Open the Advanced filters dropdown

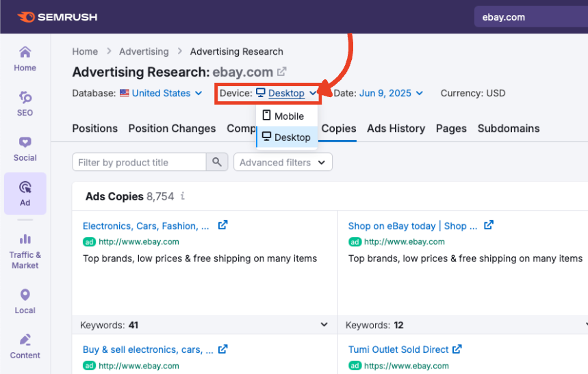pos(283,162)
